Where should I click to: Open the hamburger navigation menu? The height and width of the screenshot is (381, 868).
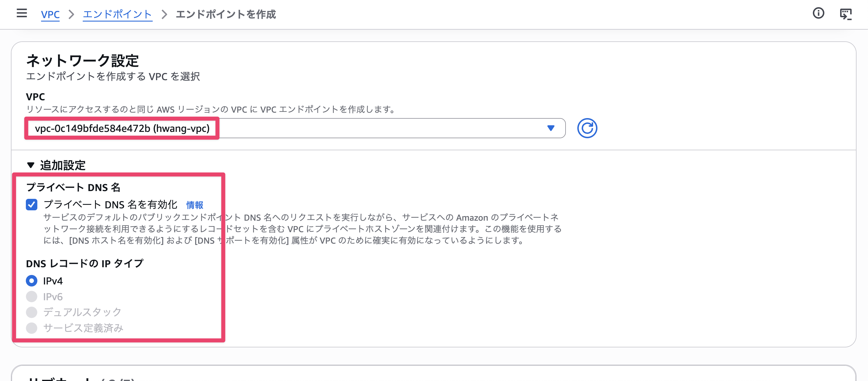(x=22, y=14)
